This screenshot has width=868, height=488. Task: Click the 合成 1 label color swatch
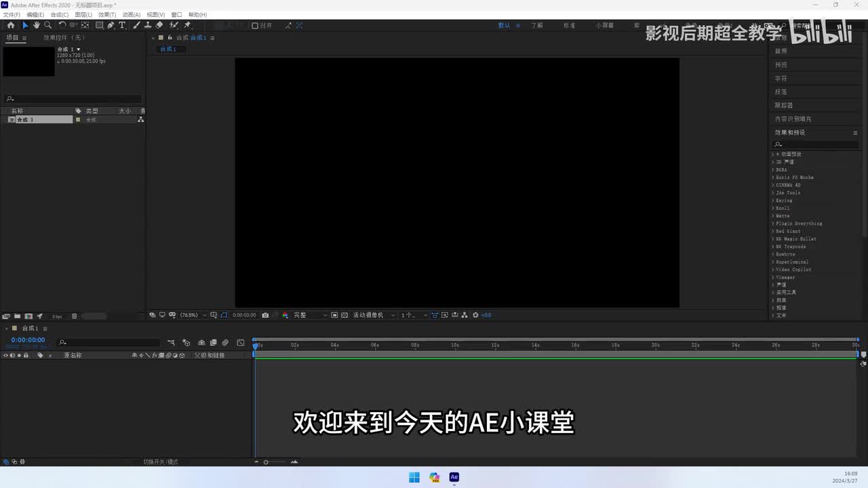pos(78,119)
